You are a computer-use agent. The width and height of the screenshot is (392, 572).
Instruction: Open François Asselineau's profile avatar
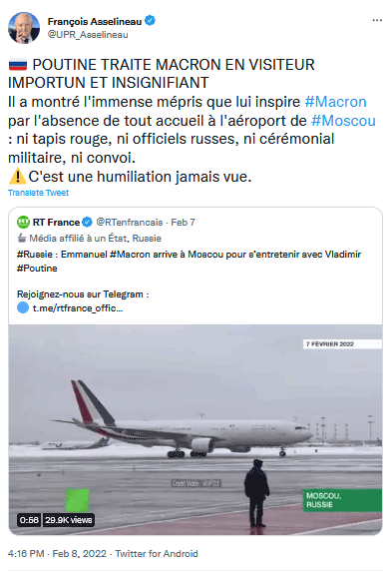[x=24, y=28]
